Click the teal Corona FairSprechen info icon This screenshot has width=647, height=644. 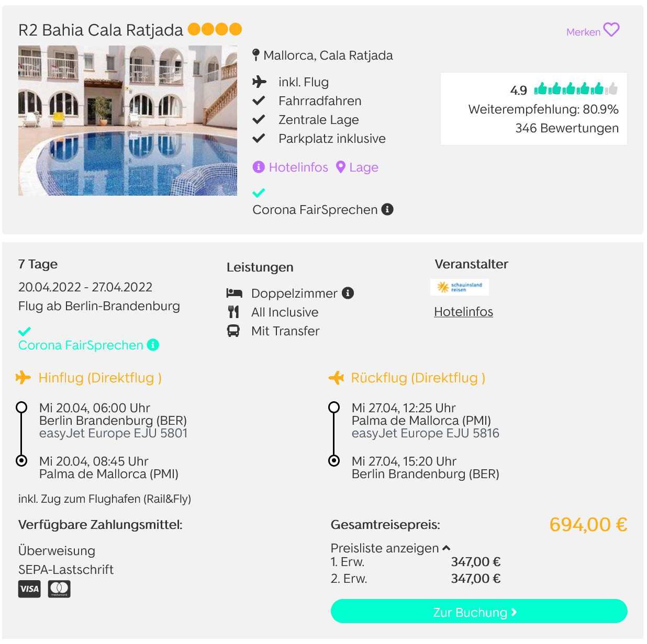coord(153,345)
